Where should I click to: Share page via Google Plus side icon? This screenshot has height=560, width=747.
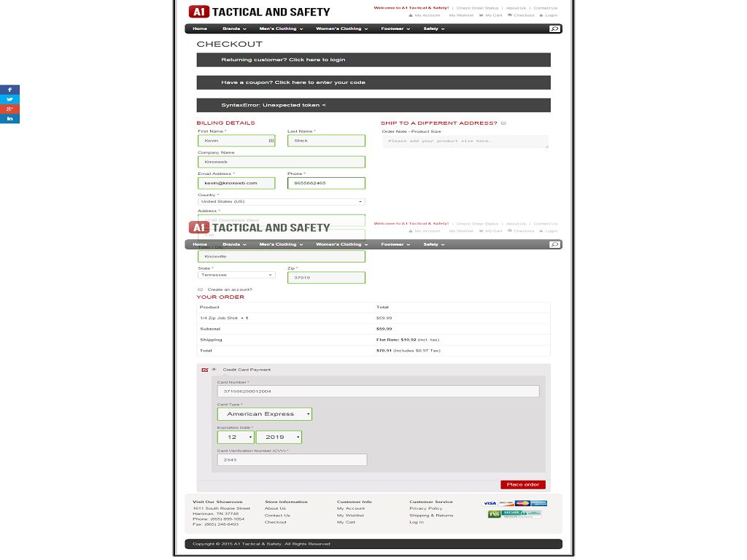(x=9, y=109)
